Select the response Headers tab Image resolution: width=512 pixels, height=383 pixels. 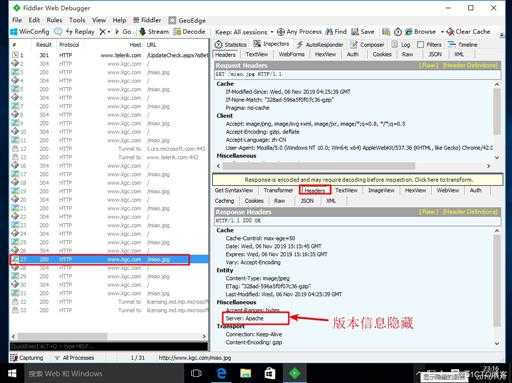[x=315, y=190]
